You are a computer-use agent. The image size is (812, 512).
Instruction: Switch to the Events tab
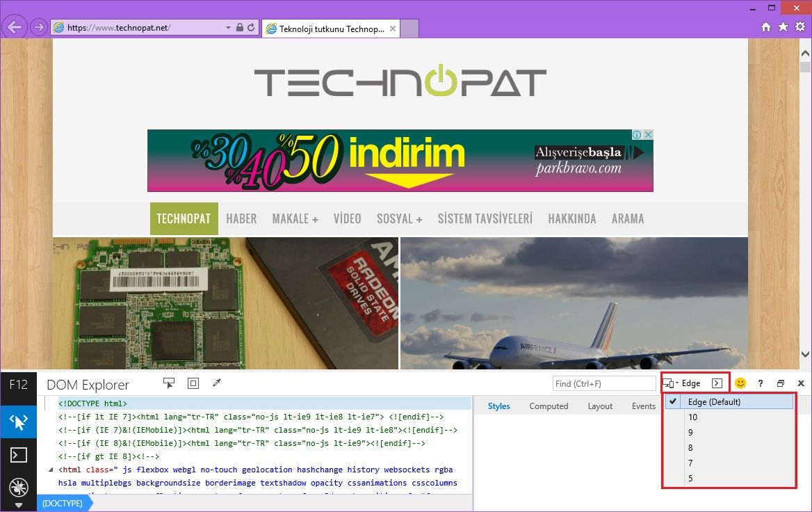point(644,406)
